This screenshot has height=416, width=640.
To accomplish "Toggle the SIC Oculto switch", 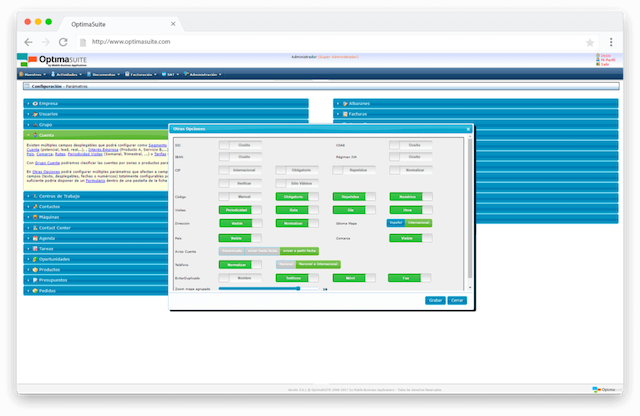I will (240, 145).
